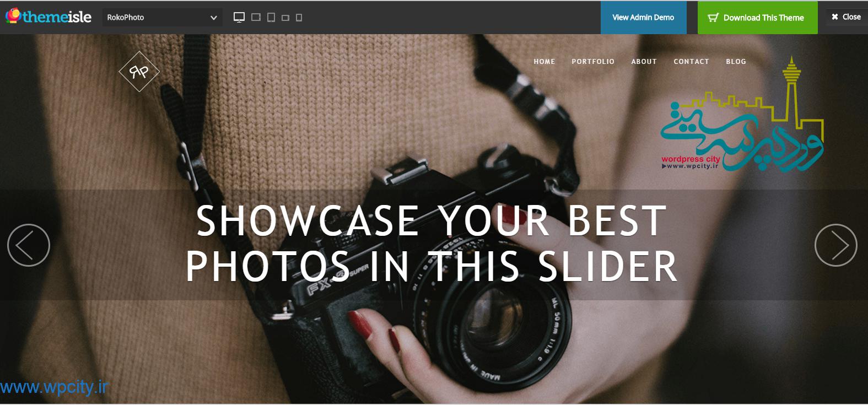The image size is (868, 405).
Task: Click the ThemeIsle logo
Action: pos(48,17)
